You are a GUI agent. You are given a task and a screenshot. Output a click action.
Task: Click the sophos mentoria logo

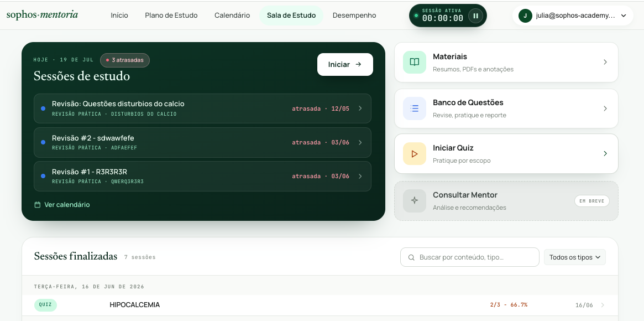pyautogui.click(x=43, y=15)
